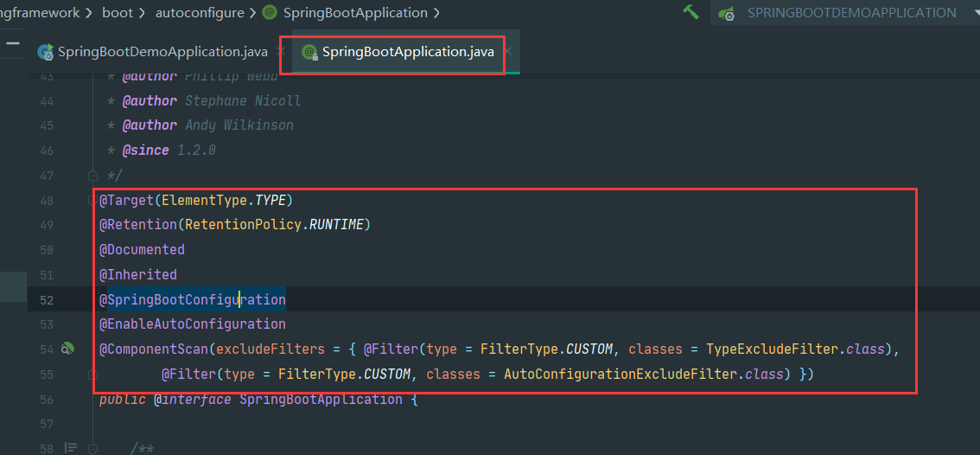The image size is (980, 455).
Task: Select the autoconfigure breadcrumb
Action: coord(200,12)
